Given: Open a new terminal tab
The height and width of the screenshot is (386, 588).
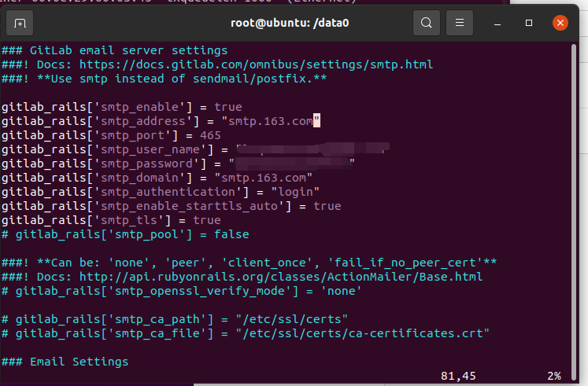Looking at the screenshot, I should [20, 23].
